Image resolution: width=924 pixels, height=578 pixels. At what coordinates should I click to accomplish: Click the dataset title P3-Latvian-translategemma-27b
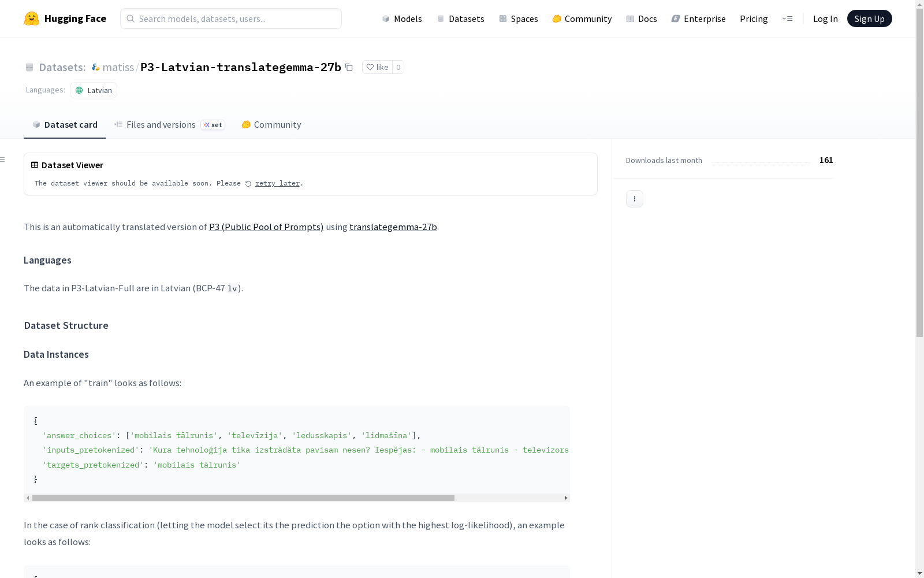click(241, 67)
